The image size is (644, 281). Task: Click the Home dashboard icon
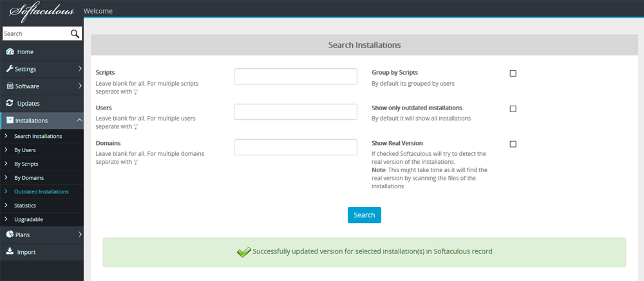pos(10,52)
